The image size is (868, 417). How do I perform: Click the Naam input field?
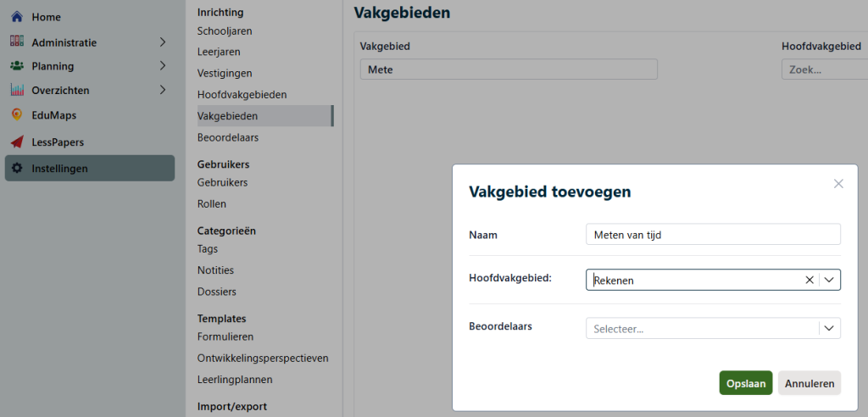click(712, 235)
